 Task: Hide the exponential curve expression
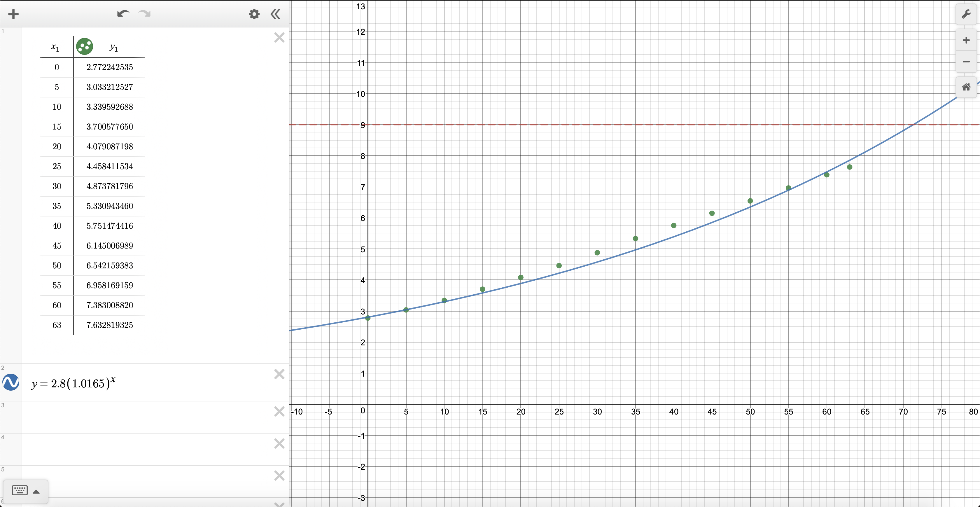[11, 382]
